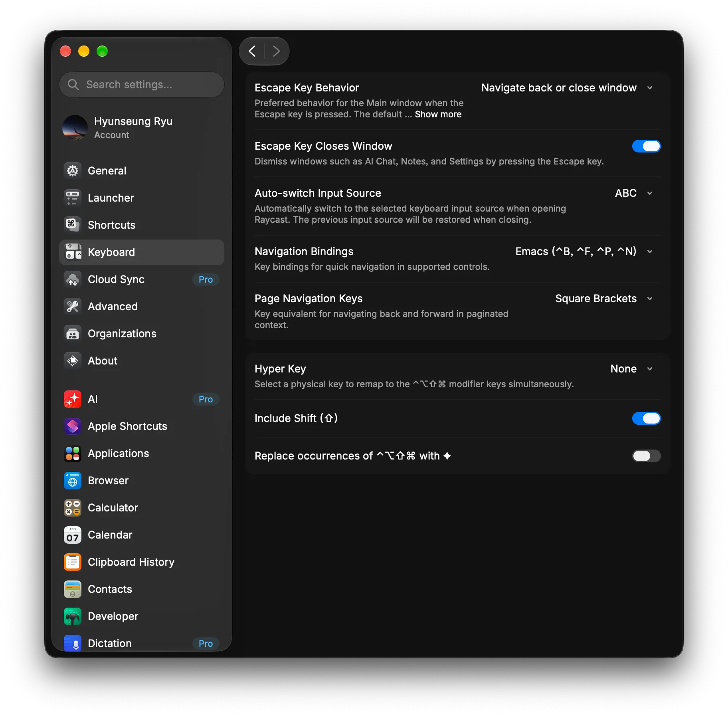Click the Launcher sidebar icon
The width and height of the screenshot is (728, 717).
[x=73, y=198]
